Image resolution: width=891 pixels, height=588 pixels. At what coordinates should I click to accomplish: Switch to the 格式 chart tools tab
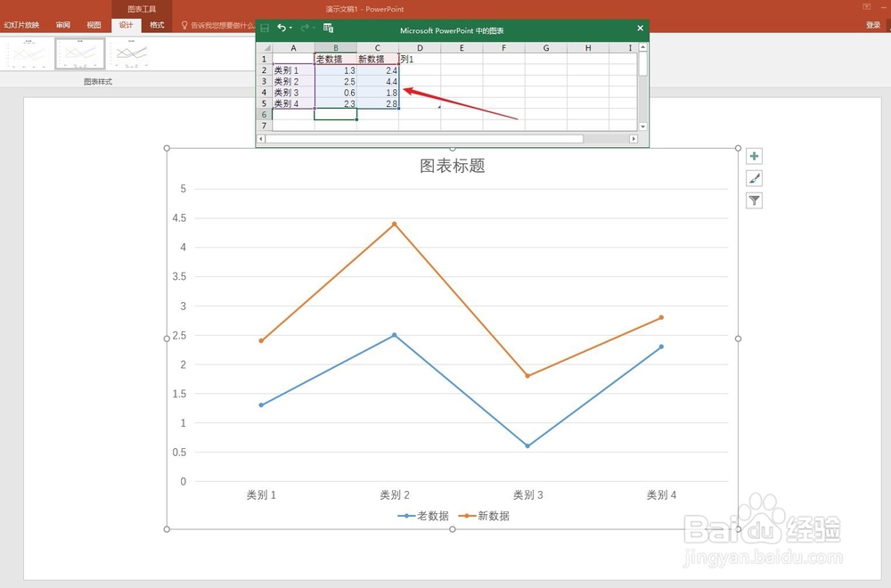pyautogui.click(x=157, y=25)
